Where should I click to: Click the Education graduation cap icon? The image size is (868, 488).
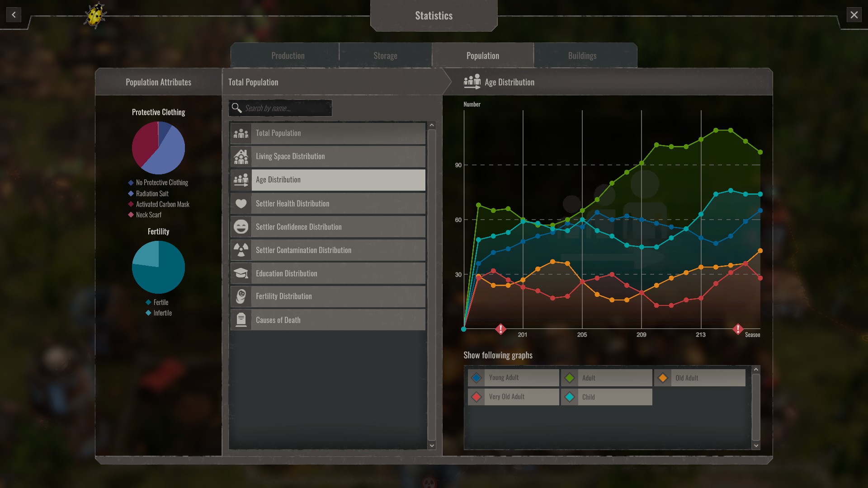click(241, 273)
